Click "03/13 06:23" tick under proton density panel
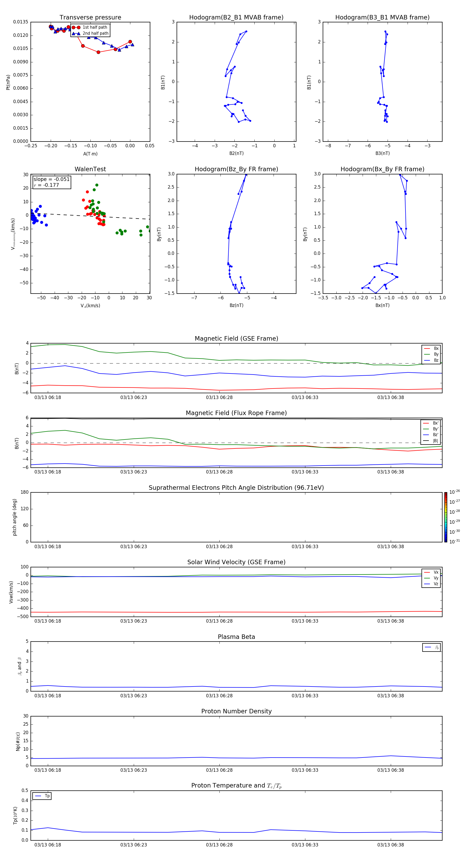Screen dimensions: 473x868 (x=134, y=770)
